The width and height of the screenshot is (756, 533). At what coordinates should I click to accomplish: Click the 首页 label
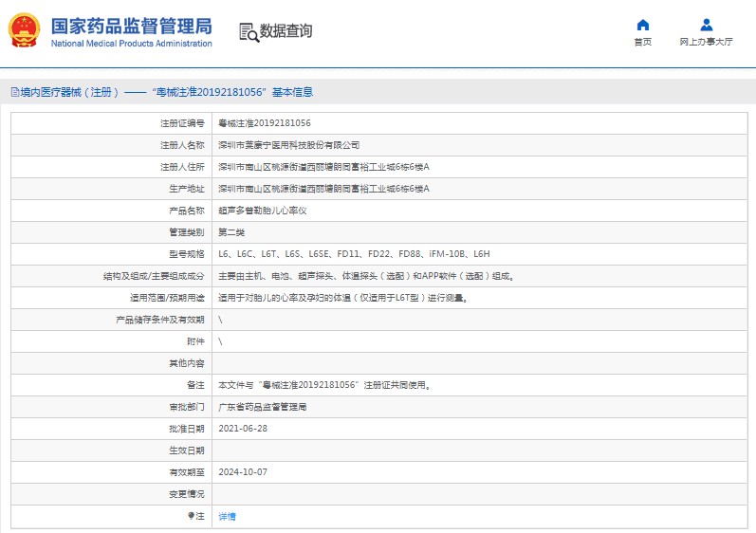point(643,42)
